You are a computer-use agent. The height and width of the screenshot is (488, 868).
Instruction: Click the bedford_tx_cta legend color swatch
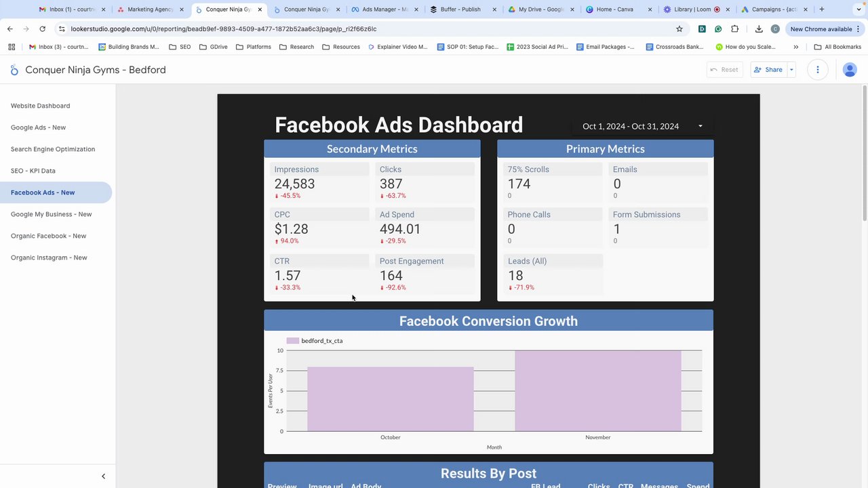[292, 341]
